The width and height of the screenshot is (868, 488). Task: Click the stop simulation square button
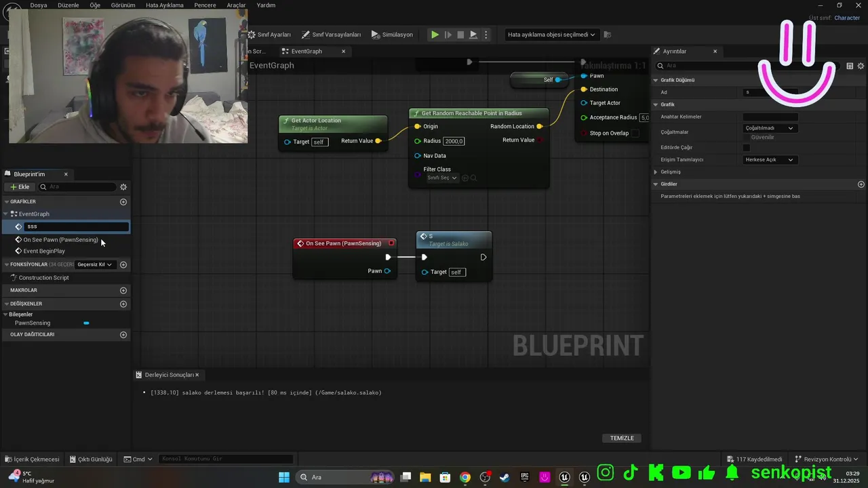pos(460,35)
